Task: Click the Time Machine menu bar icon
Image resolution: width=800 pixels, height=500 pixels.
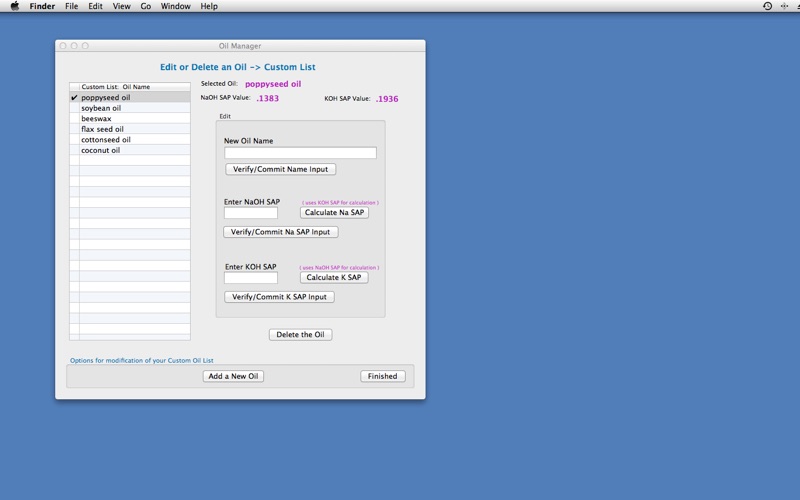Action: coord(767,6)
